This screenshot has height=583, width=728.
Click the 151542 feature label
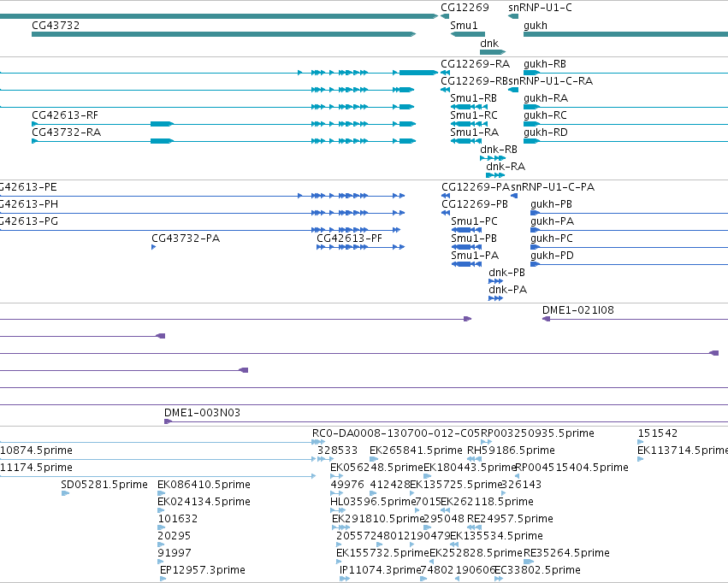click(x=658, y=433)
